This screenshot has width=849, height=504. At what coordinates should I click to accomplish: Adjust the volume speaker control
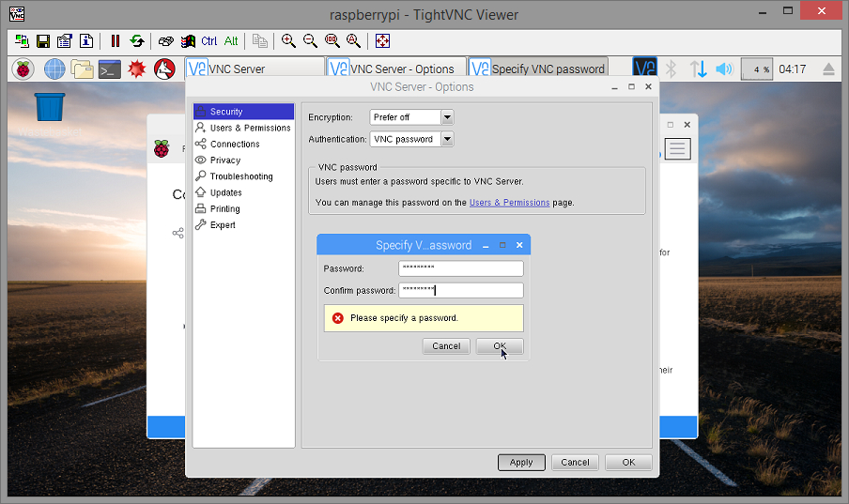click(724, 69)
